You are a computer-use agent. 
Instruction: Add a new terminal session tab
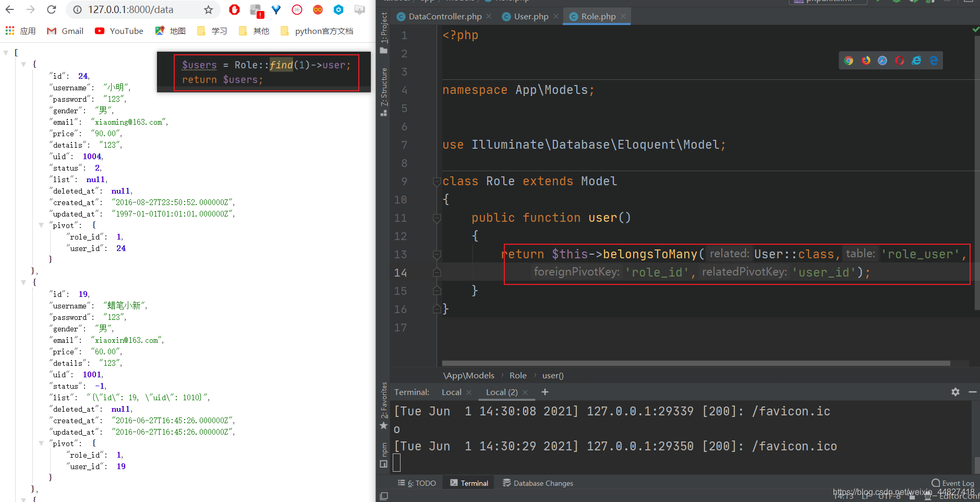click(x=545, y=392)
